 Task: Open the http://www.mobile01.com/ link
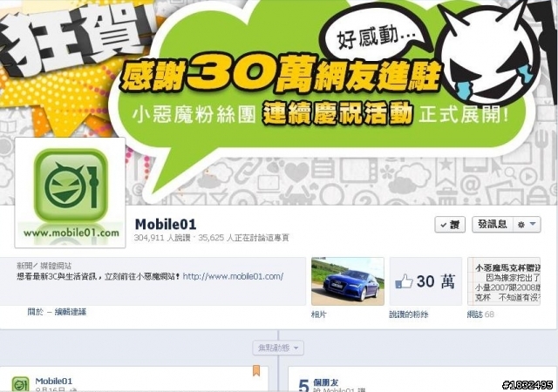pos(233,276)
